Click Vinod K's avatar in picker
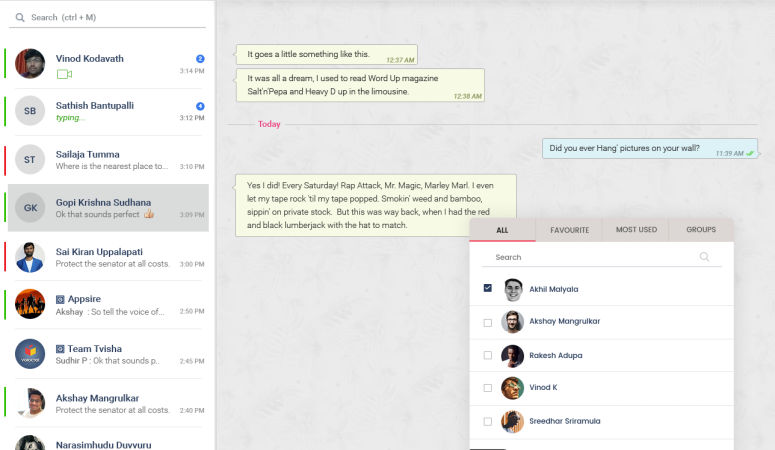Viewport: 775px width, 450px height. (513, 388)
